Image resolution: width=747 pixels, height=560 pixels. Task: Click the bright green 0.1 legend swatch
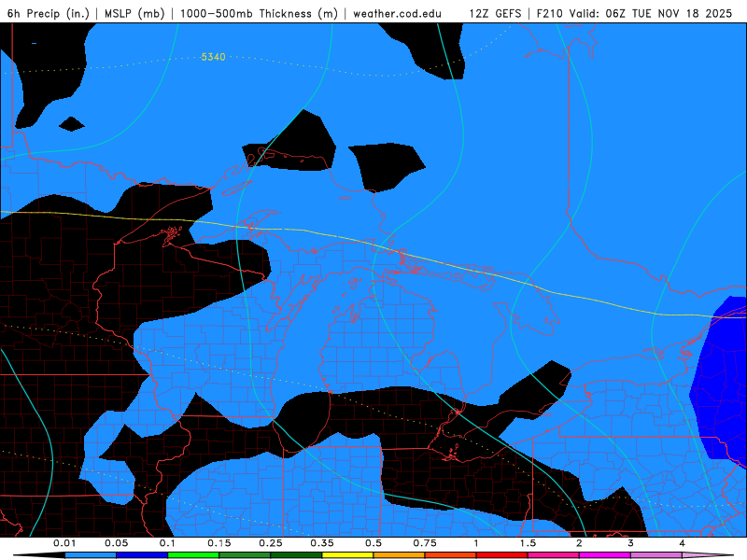point(193,555)
